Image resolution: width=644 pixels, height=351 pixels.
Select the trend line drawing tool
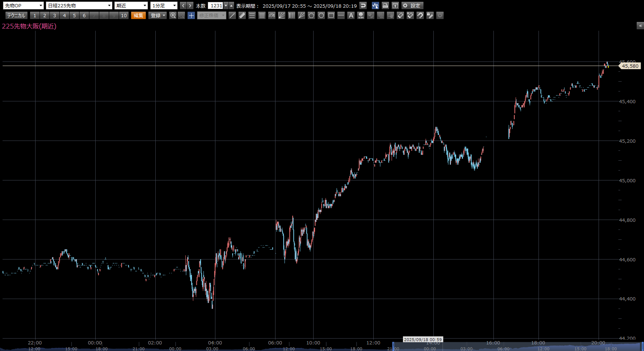point(232,15)
